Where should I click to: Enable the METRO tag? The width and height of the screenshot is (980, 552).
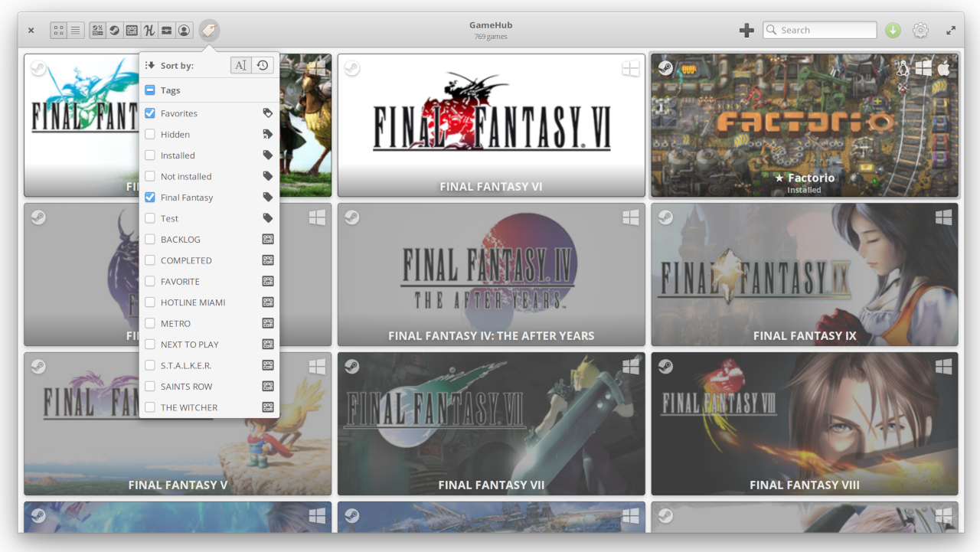(x=150, y=324)
